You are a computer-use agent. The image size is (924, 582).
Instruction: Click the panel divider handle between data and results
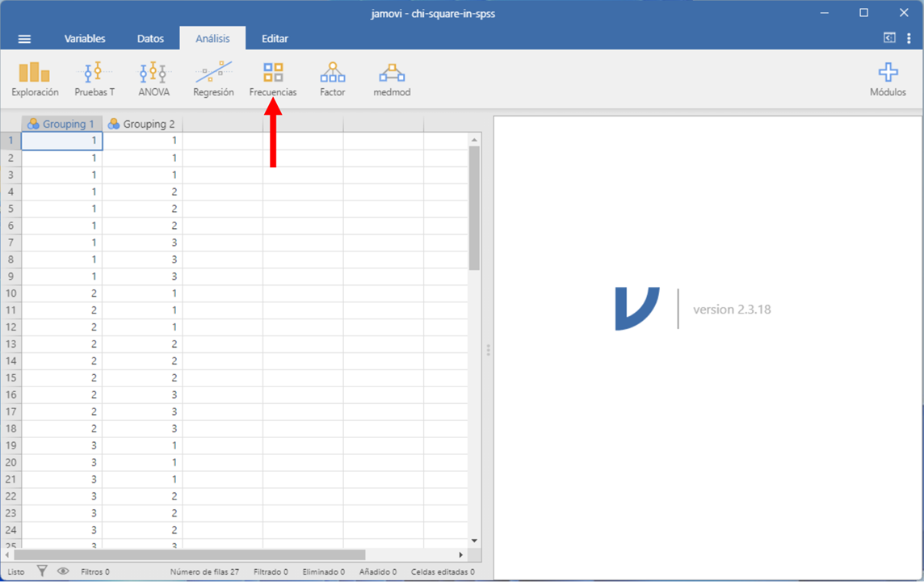point(488,350)
